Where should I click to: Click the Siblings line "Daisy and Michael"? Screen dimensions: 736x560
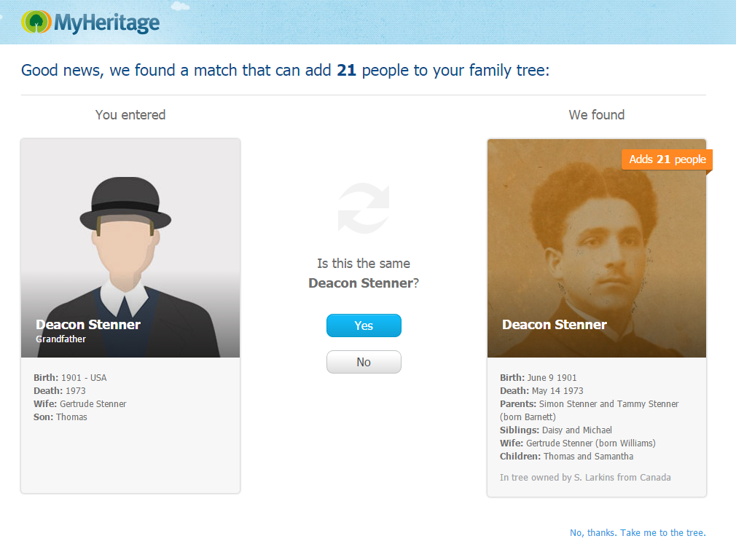[555, 430]
